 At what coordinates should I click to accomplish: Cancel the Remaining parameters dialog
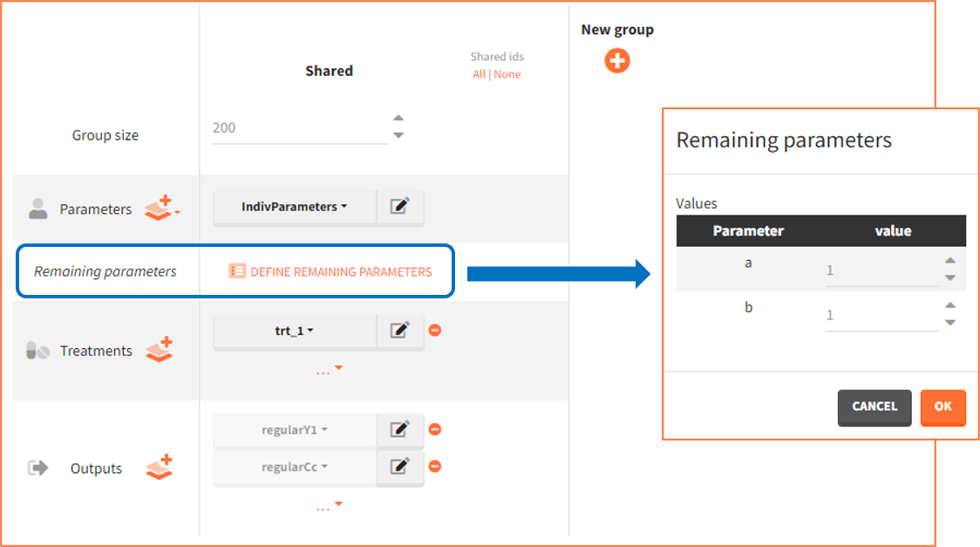click(x=874, y=407)
